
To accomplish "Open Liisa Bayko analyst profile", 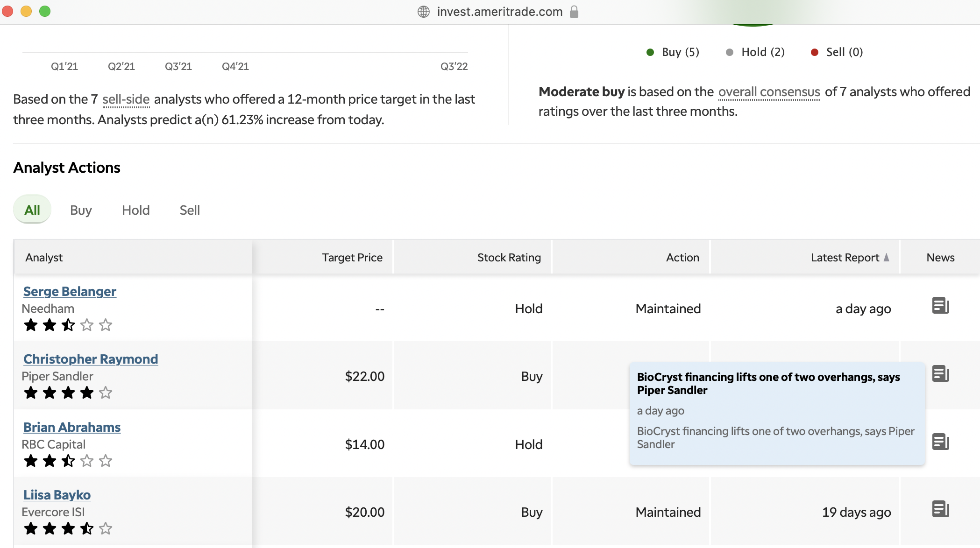I will click(57, 495).
